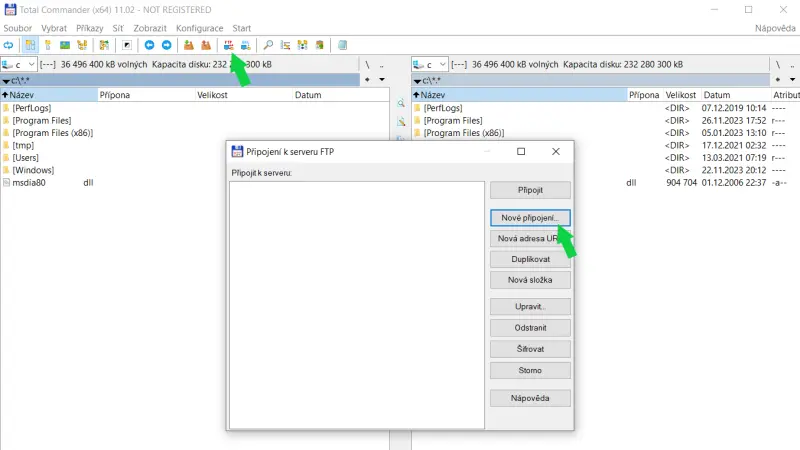Click right panel c:\*.* path bar
The height and width of the screenshot is (450, 800).
click(591, 81)
